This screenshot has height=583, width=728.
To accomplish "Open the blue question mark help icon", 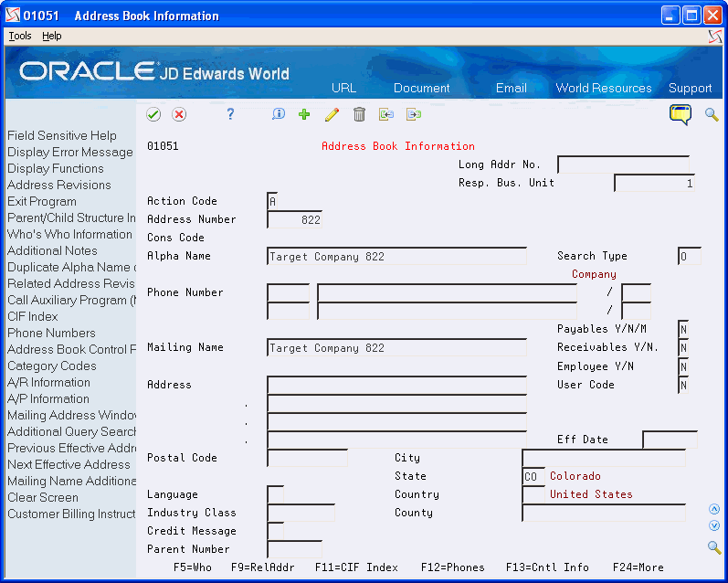I will point(230,114).
